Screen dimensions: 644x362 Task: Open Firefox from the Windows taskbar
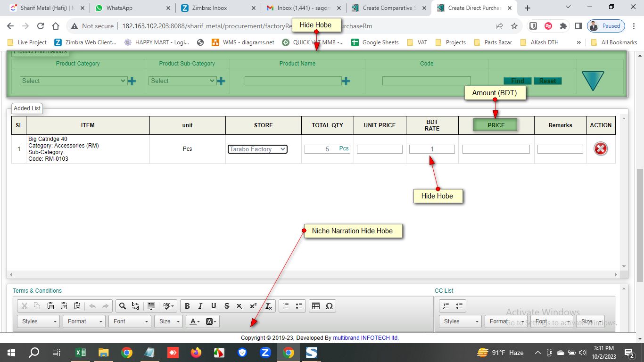[196, 353]
